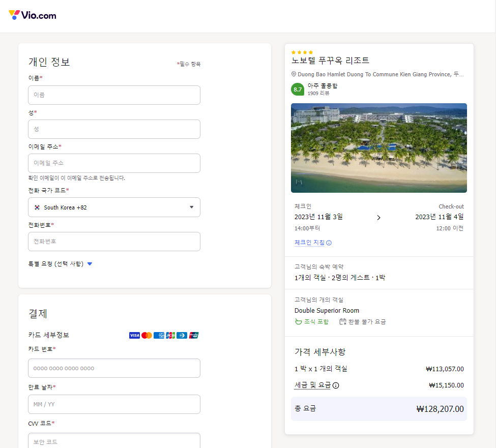The image size is (496, 448).
Task: Click the Visa card icon
Action: [134, 336]
